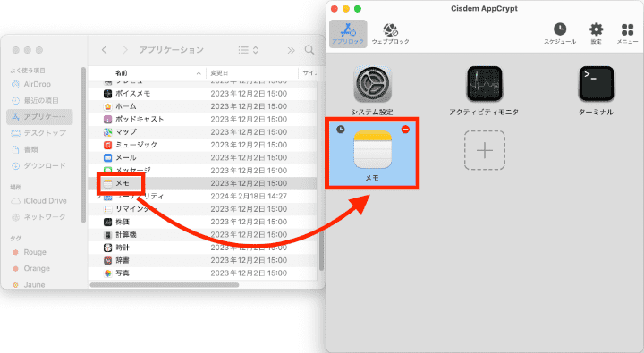The width and height of the screenshot is (644, 353).
Task: Open the アプリロック tab in AppCrypt
Action: click(348, 34)
